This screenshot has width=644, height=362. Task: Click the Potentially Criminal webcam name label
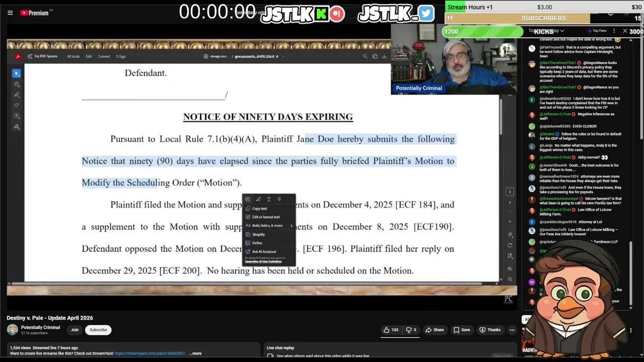click(x=419, y=88)
